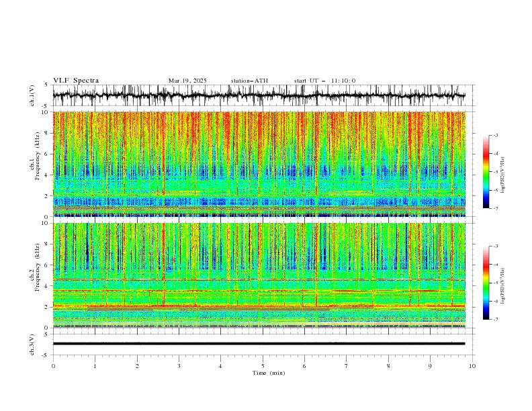Image resolution: width=532 pixels, height=411 pixels.
Task: Click time axis tick label '4'
Action: pyautogui.click(x=220, y=366)
